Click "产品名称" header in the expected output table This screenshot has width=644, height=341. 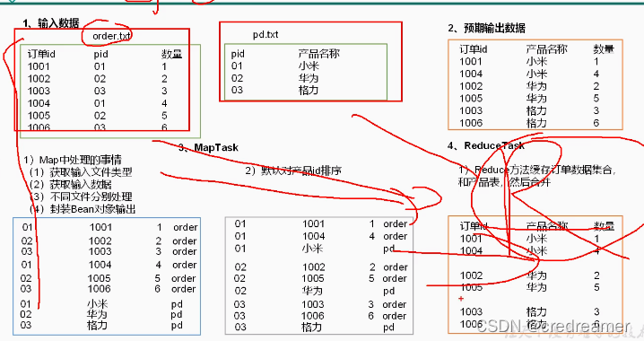click(546, 49)
